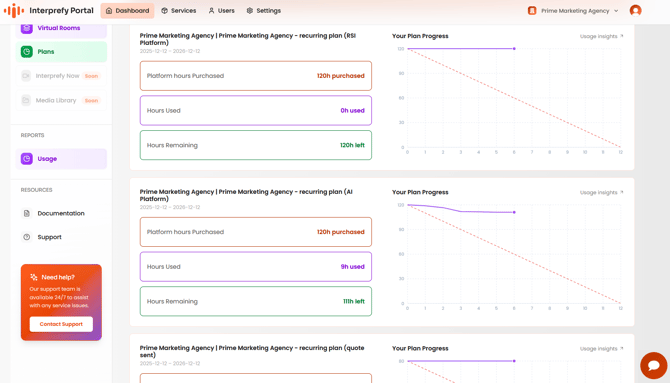
Task: Click Interprefy Now sidebar item
Action: (x=61, y=76)
